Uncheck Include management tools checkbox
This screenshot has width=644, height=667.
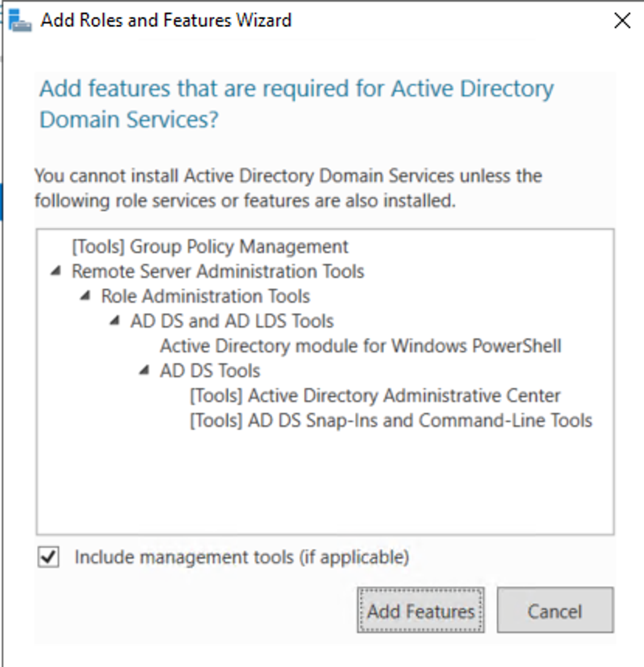[48, 557]
